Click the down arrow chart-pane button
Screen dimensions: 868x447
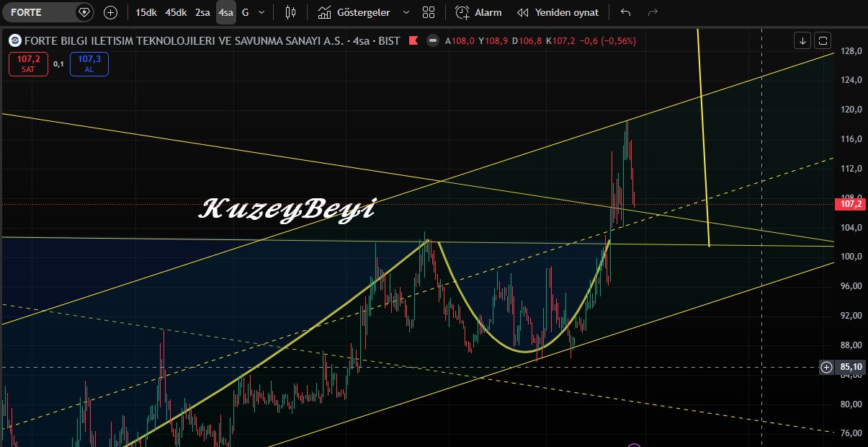tap(802, 40)
